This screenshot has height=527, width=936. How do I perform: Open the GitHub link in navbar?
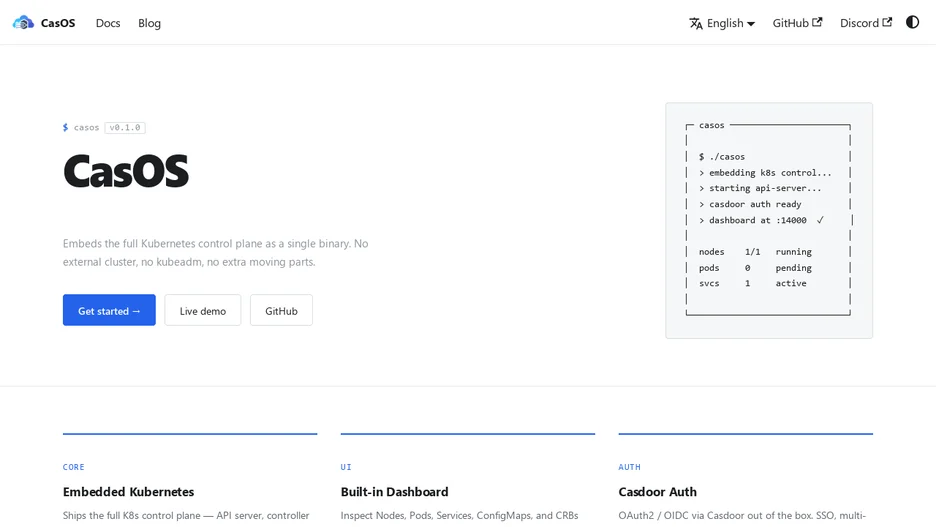click(x=797, y=23)
